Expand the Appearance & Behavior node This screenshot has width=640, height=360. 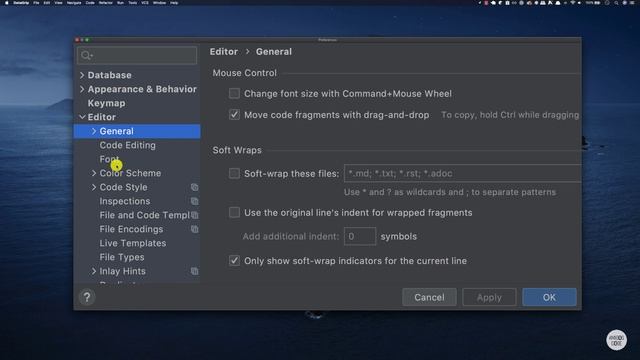click(82, 89)
